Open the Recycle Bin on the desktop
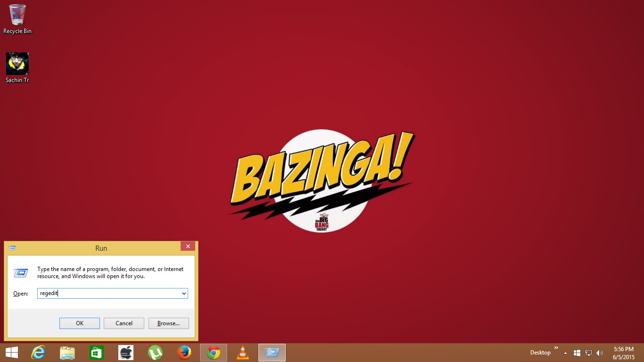This screenshot has height=362, width=644. tap(17, 15)
